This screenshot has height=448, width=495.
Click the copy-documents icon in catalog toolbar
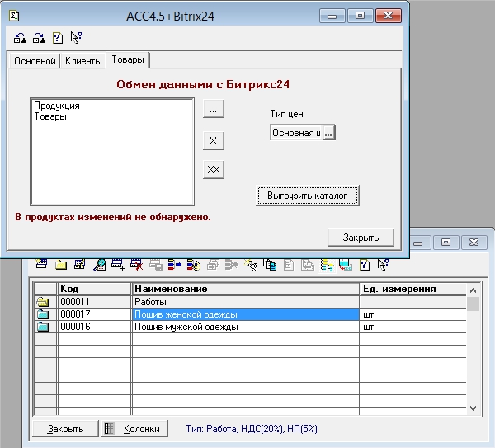coord(270,265)
